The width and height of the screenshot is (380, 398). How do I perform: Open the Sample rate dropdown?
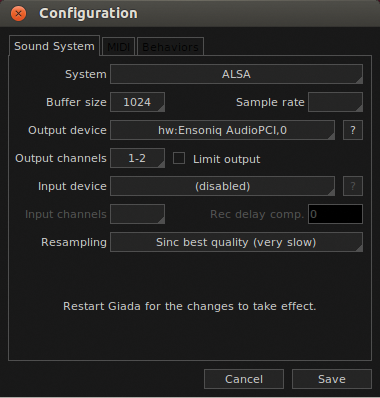[335, 102]
